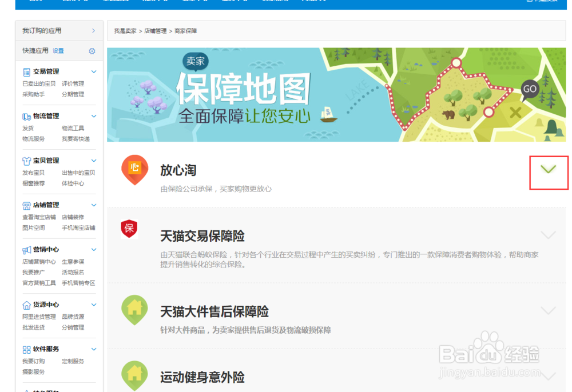Image resolution: width=572 pixels, height=392 pixels.
Task: Click the 营销中心 megaphone icon
Action: click(x=27, y=250)
